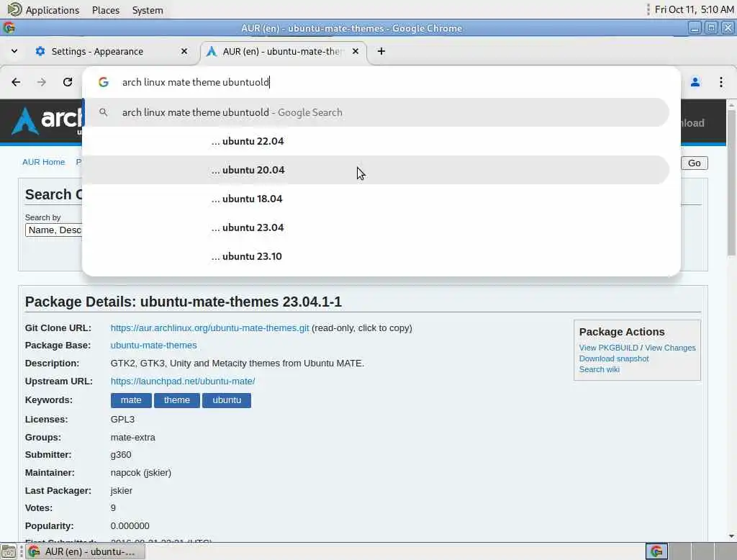Click the 'ubuntu' keyword tag
The image size is (737, 560).
(227, 400)
